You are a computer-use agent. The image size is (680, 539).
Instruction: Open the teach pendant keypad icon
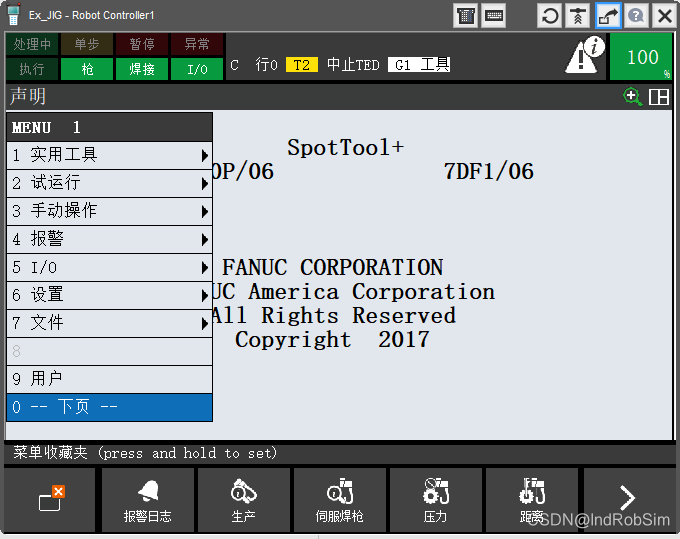(x=466, y=16)
